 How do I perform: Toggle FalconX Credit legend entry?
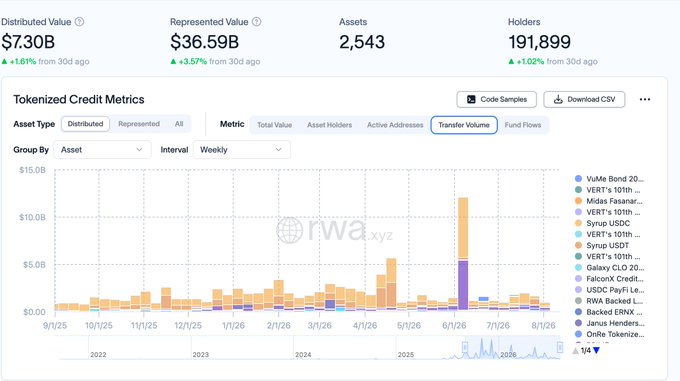pyautogui.click(x=609, y=279)
